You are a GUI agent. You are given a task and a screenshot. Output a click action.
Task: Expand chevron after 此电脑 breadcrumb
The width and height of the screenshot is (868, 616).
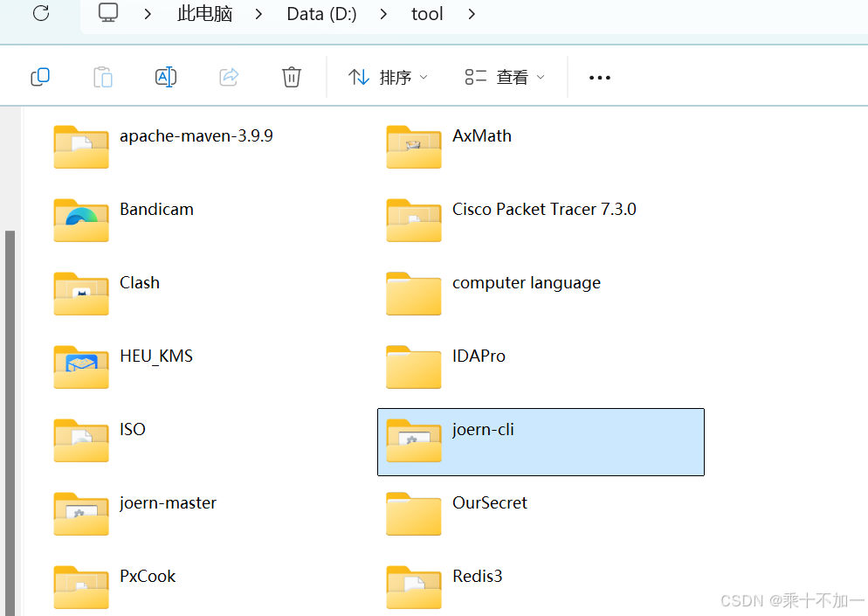point(258,14)
